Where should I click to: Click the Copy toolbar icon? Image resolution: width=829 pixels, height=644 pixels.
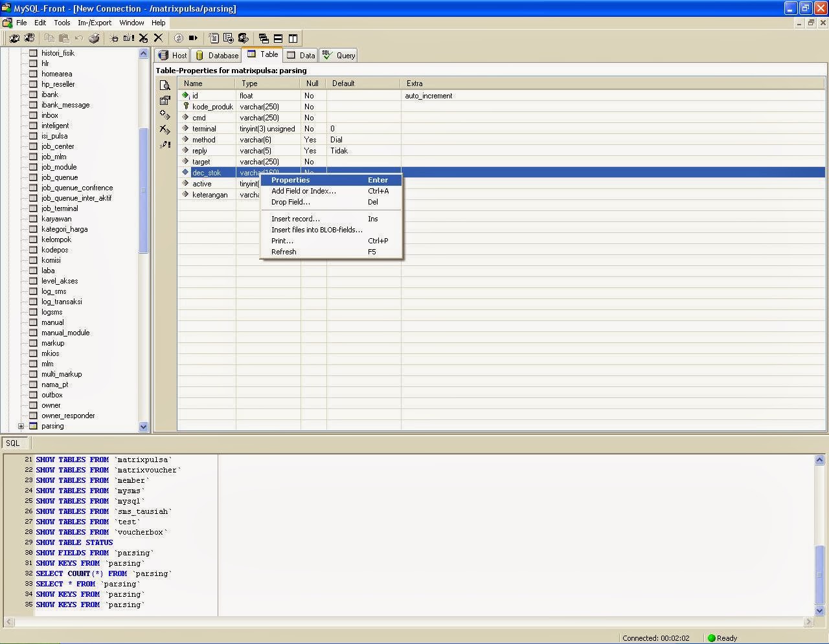click(x=49, y=38)
